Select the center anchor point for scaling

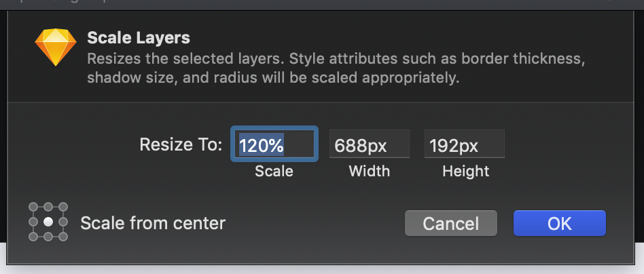[x=48, y=222]
